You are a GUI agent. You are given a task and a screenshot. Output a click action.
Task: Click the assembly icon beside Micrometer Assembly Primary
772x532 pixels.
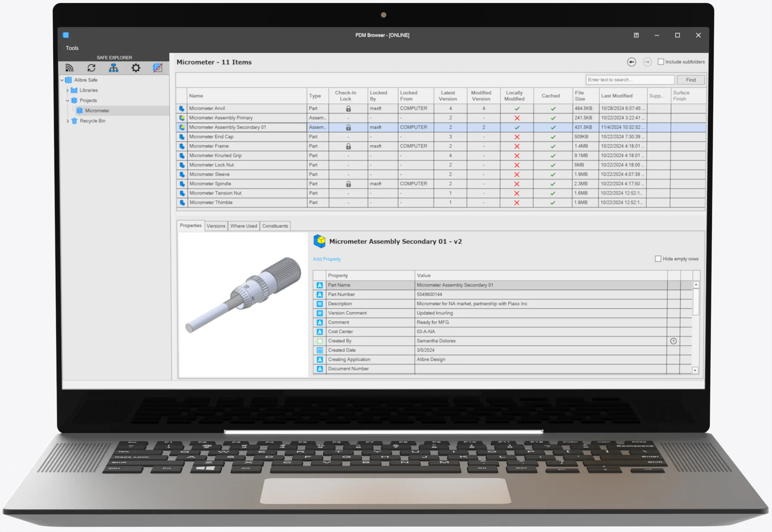tap(181, 117)
